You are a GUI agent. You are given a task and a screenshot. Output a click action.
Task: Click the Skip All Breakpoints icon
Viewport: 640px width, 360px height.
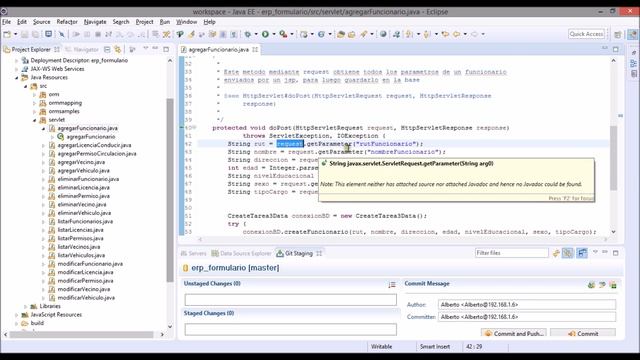click(x=61, y=34)
